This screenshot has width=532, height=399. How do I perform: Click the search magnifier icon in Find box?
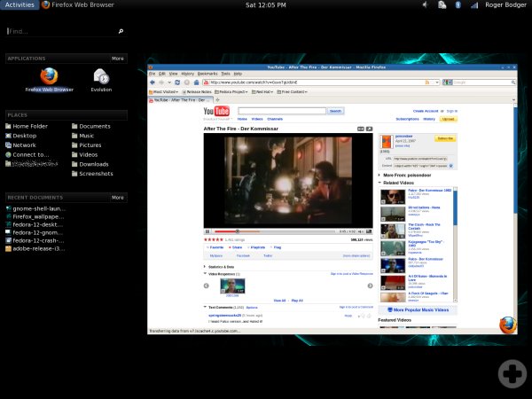point(121,31)
